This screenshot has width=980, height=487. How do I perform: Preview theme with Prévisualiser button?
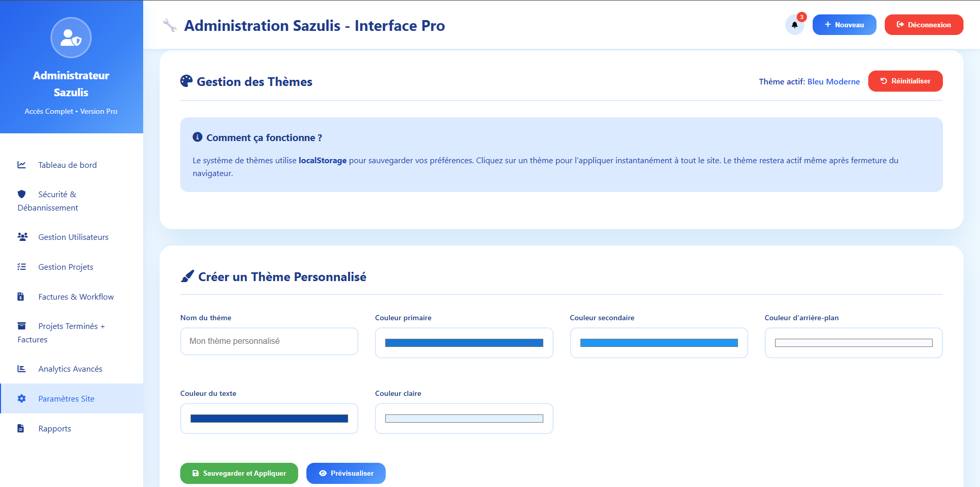(346, 473)
